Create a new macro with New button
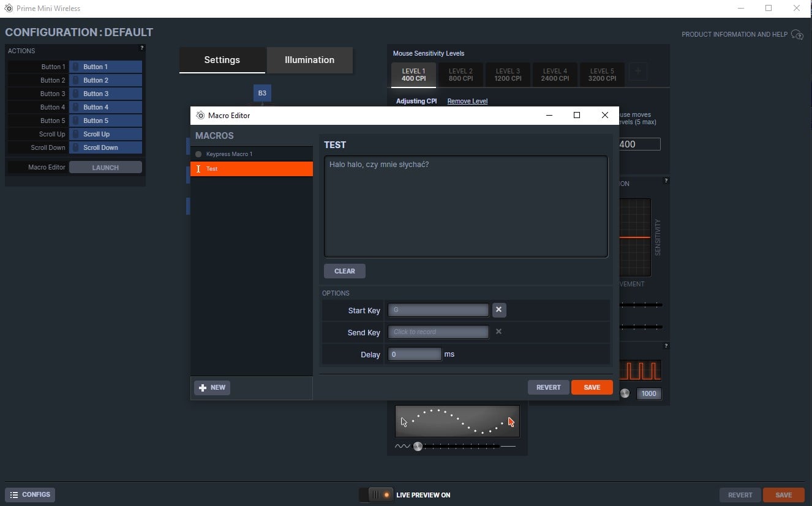Screen dimensions: 812x506 coord(212,387)
